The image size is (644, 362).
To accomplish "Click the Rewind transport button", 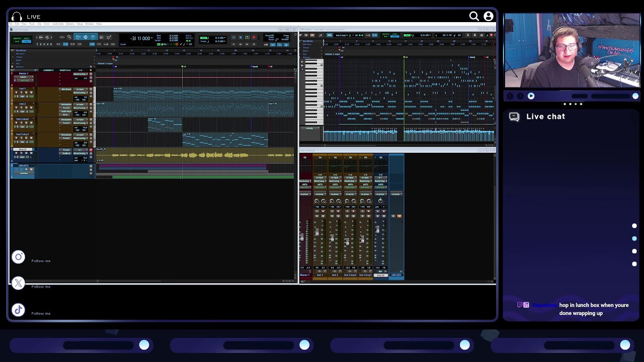I will (x=240, y=44).
